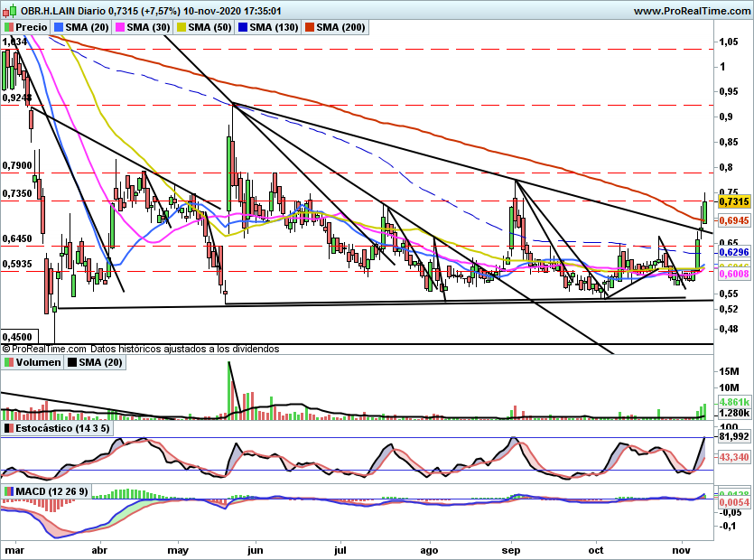Screen dimensions: 754x560
Task: Click the Estocástico indicator icon
Action: (9, 428)
